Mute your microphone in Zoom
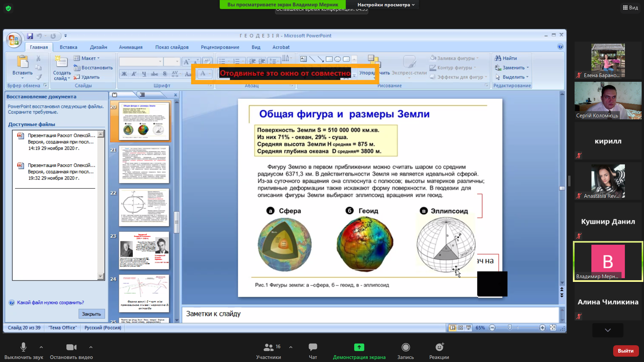 pyautogui.click(x=23, y=347)
